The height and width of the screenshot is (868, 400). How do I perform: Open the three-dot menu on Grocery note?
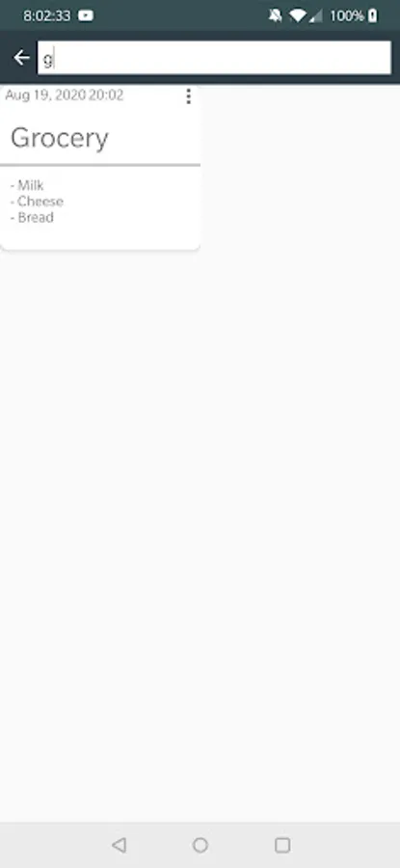(189, 96)
